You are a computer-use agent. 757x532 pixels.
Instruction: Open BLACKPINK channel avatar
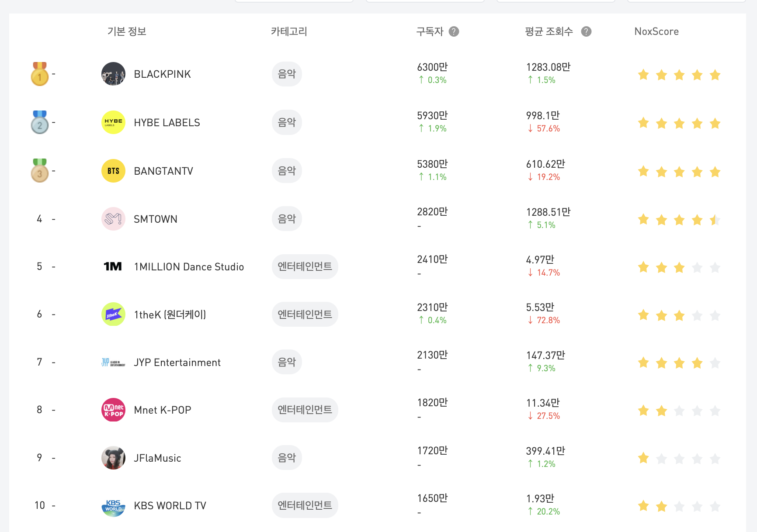[113, 74]
